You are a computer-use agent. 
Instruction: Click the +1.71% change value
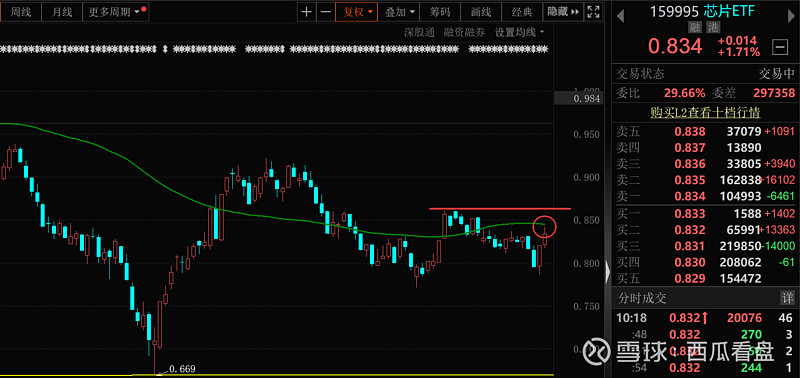[x=739, y=52]
